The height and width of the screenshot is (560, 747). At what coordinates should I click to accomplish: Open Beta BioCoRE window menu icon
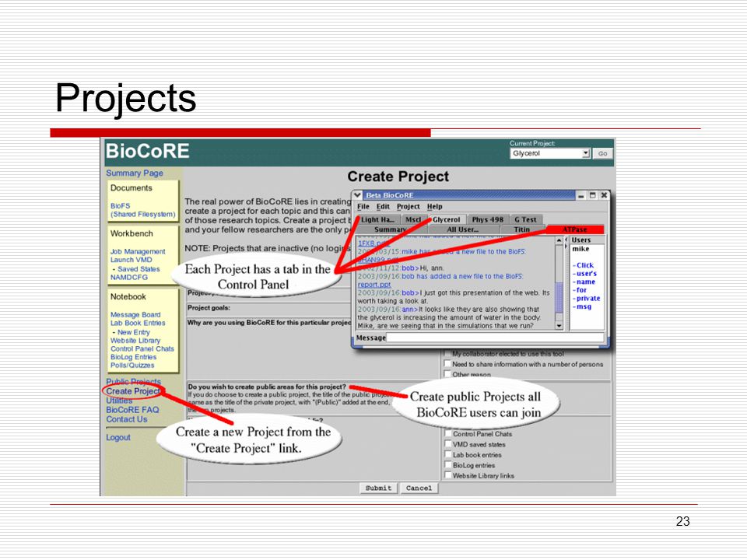pos(358,195)
